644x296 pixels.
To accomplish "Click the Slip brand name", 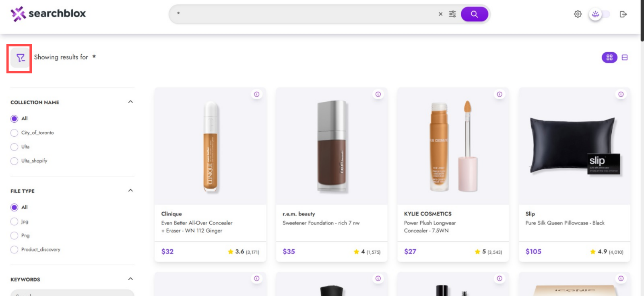I will (x=530, y=214).
